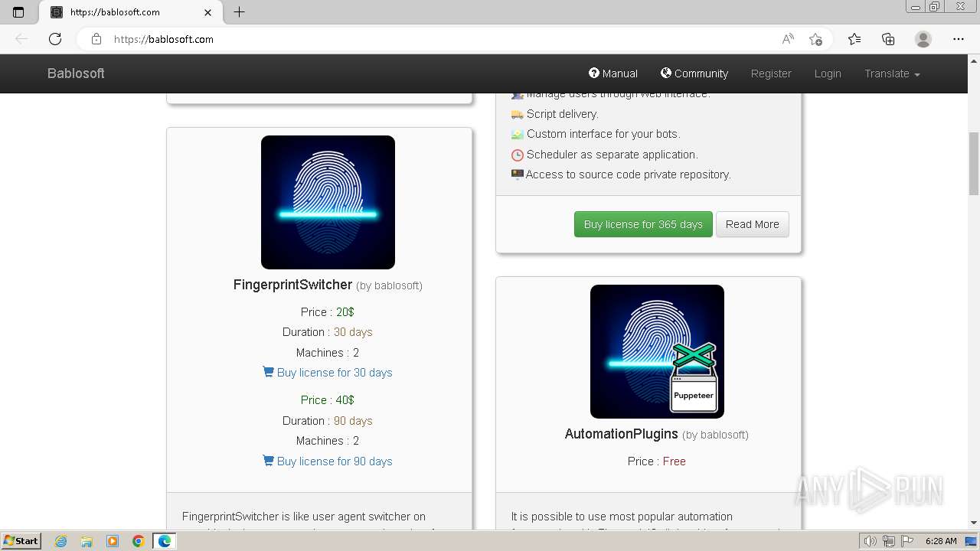Open the Login page

click(828, 73)
